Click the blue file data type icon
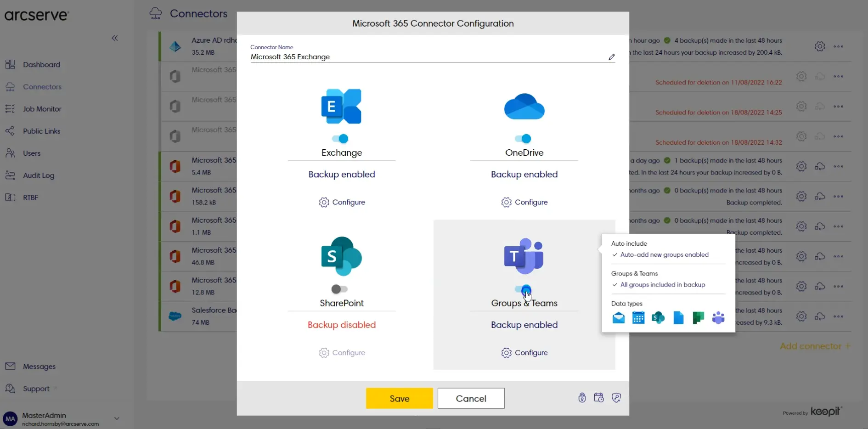Image resolution: width=868 pixels, height=429 pixels. coord(678,317)
